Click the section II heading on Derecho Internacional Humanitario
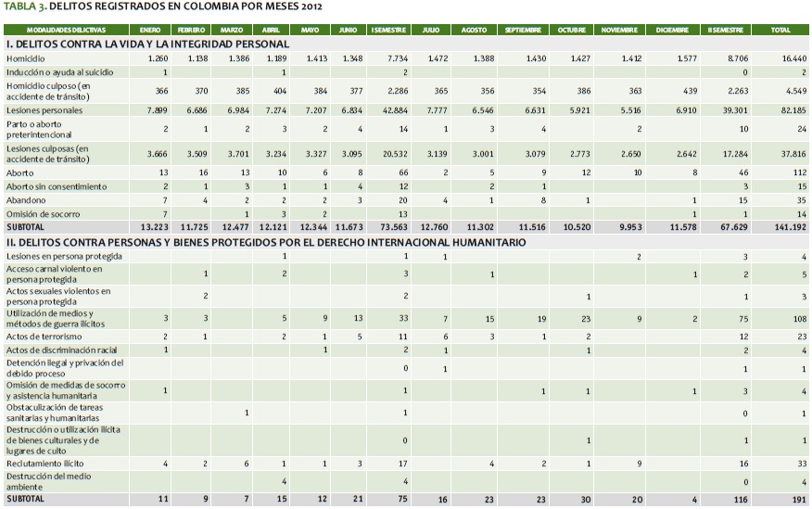This screenshot has height=509, width=812. pos(266,242)
